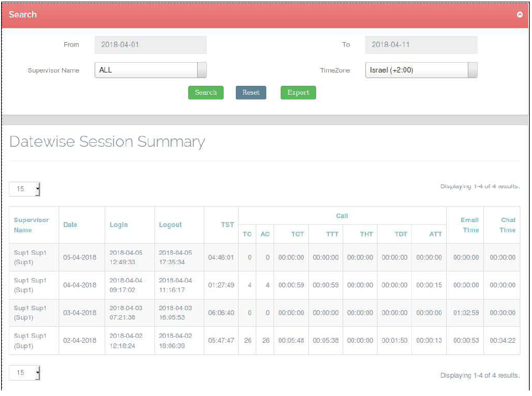Screen dimensions: 532x396
Task: Click the From date field
Action: coord(151,45)
